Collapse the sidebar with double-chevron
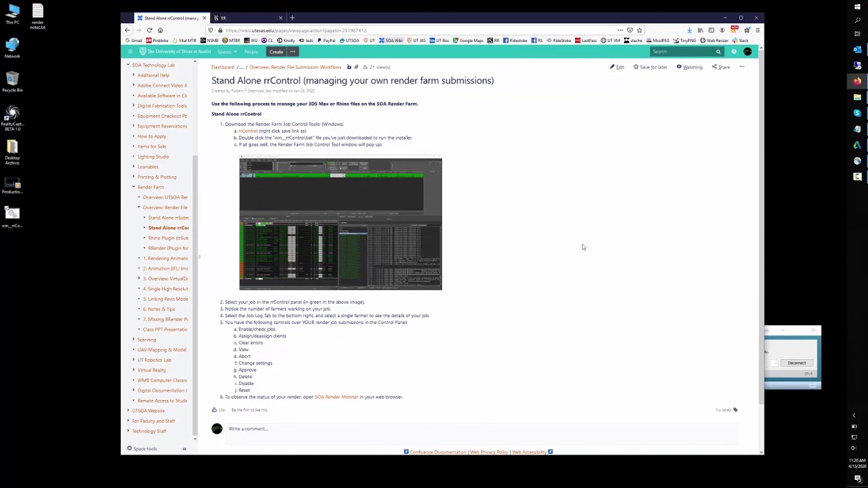 click(x=184, y=449)
